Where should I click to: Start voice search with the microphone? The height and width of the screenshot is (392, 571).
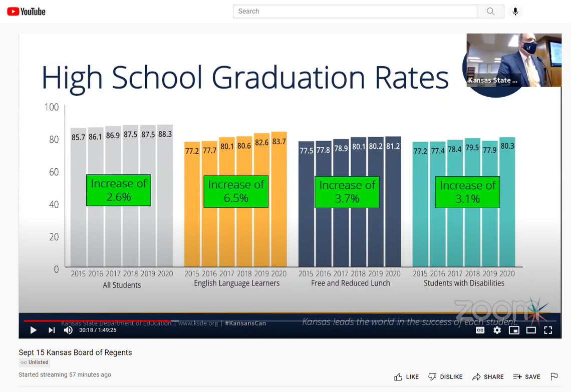(515, 11)
